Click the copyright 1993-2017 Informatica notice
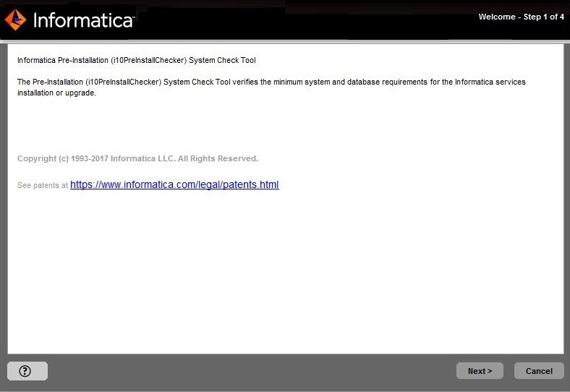The height and width of the screenshot is (392, 570). [x=137, y=158]
